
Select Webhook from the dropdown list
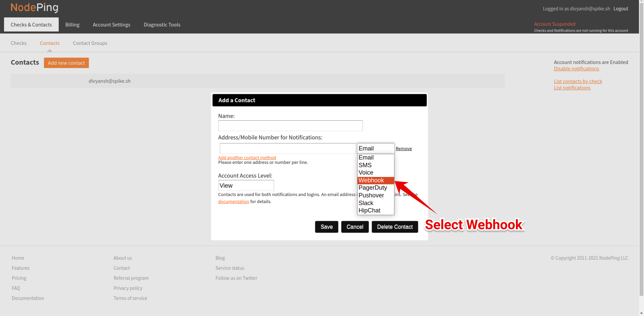(x=375, y=180)
